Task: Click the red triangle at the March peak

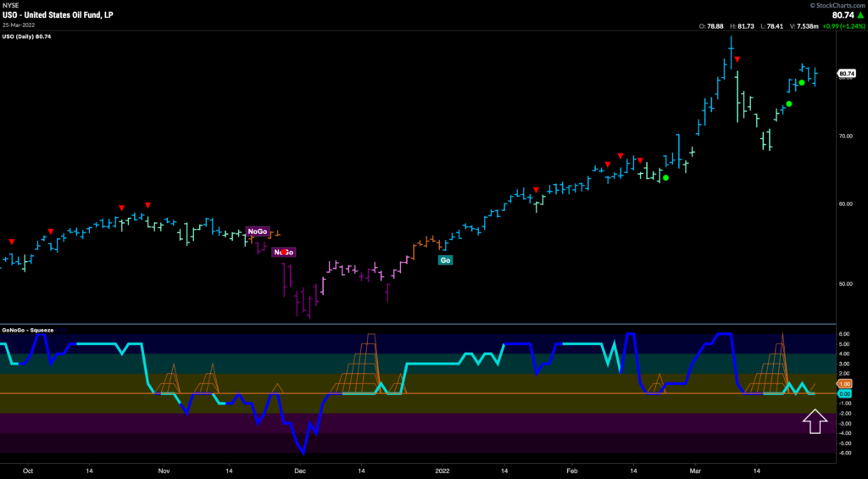Action: [x=737, y=59]
